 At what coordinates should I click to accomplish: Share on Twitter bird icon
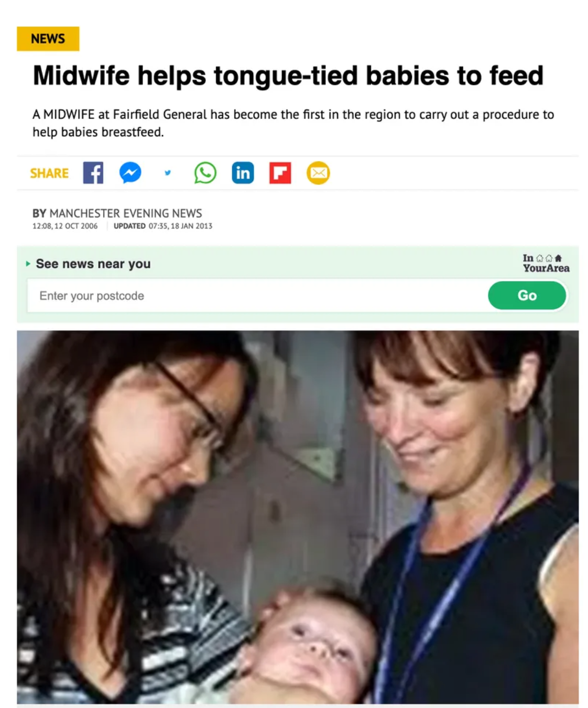coord(168,172)
